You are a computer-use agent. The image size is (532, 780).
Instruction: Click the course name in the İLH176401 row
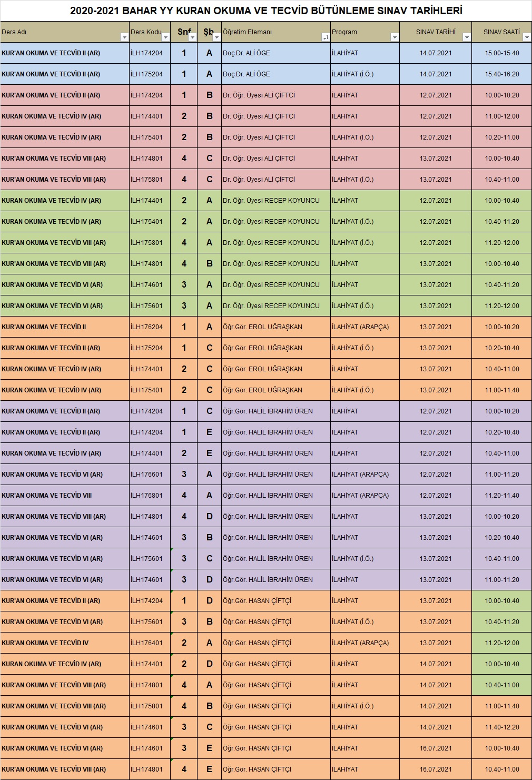pyautogui.click(x=65, y=643)
